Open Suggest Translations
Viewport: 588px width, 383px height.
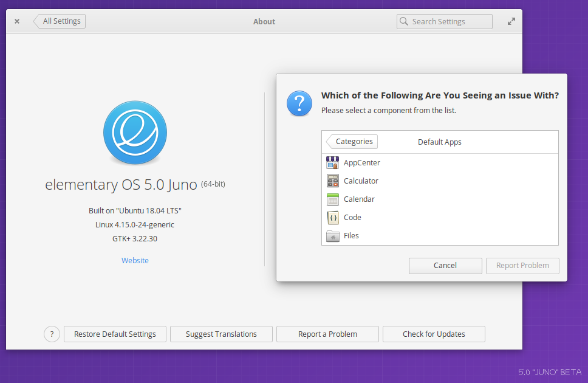(221, 334)
